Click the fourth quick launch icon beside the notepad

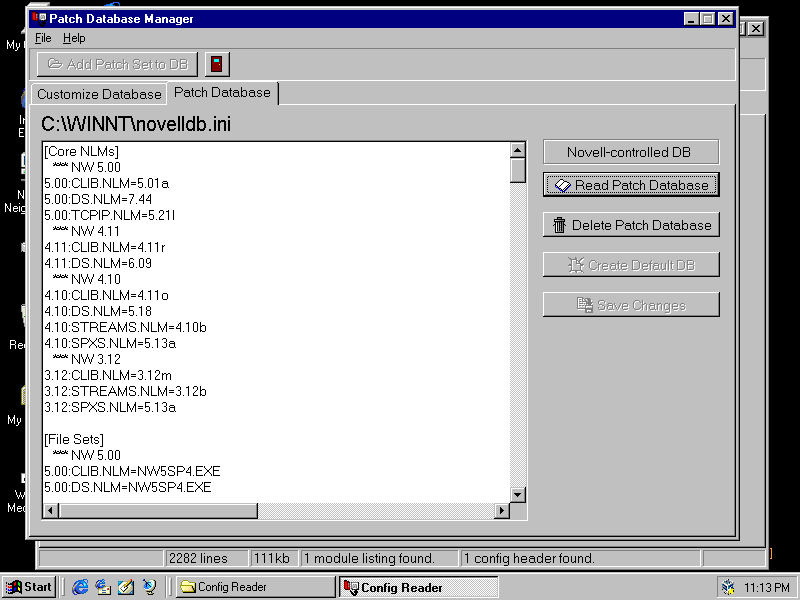pyautogui.click(x=149, y=587)
